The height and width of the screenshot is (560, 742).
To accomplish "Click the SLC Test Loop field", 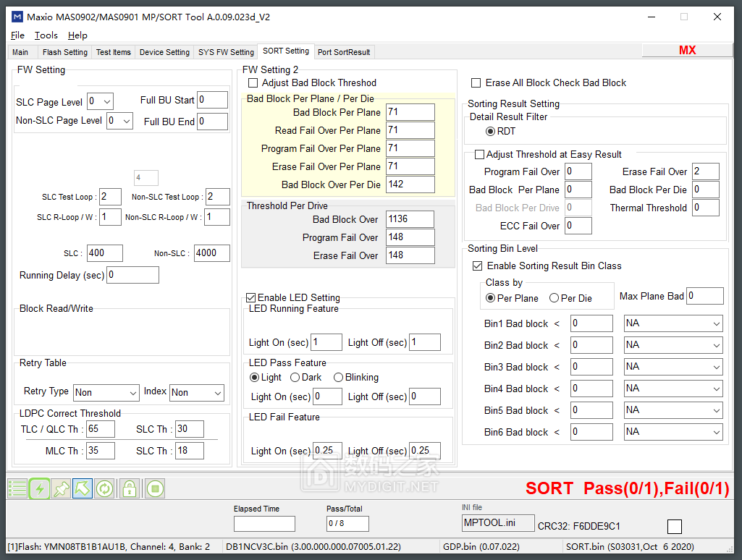I will click(110, 197).
